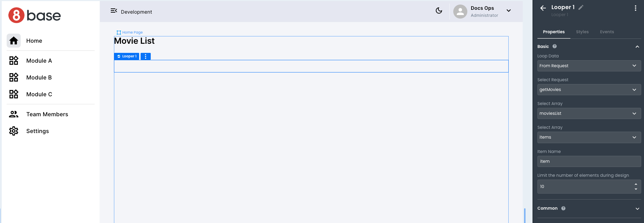Image resolution: width=644 pixels, height=223 pixels.
Task: Open the moviesList array dropdown
Action: pyautogui.click(x=589, y=113)
